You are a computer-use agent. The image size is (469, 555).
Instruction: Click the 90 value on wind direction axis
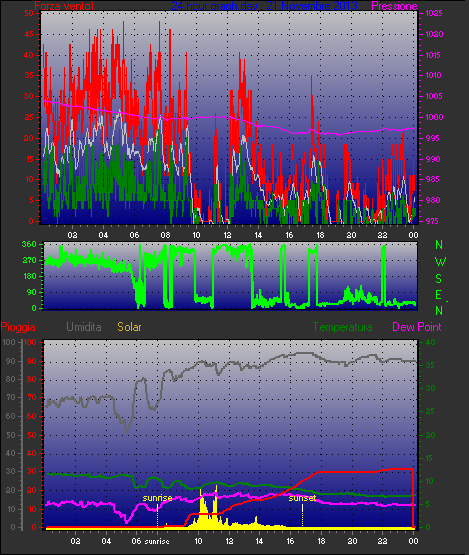point(32,292)
